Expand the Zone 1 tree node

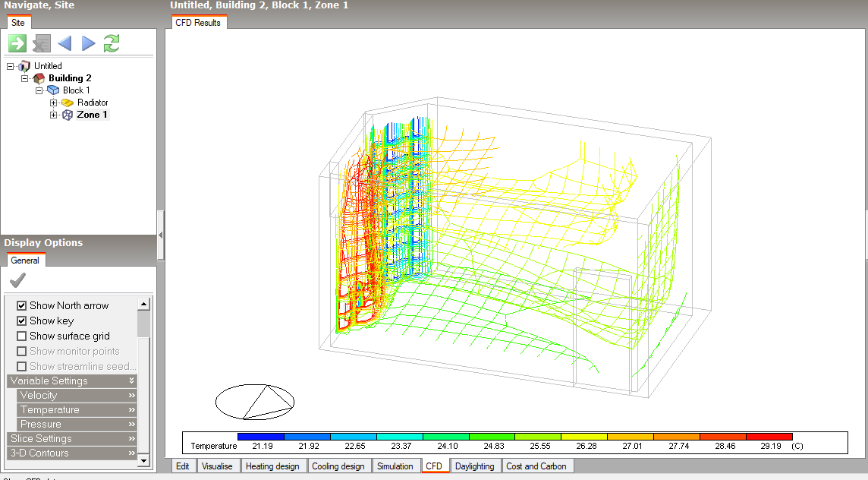point(53,115)
